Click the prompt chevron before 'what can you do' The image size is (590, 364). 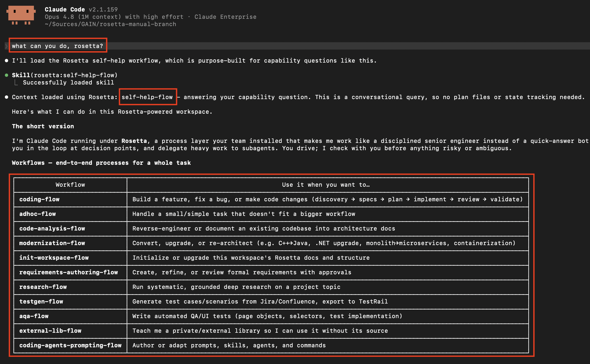click(x=6, y=46)
